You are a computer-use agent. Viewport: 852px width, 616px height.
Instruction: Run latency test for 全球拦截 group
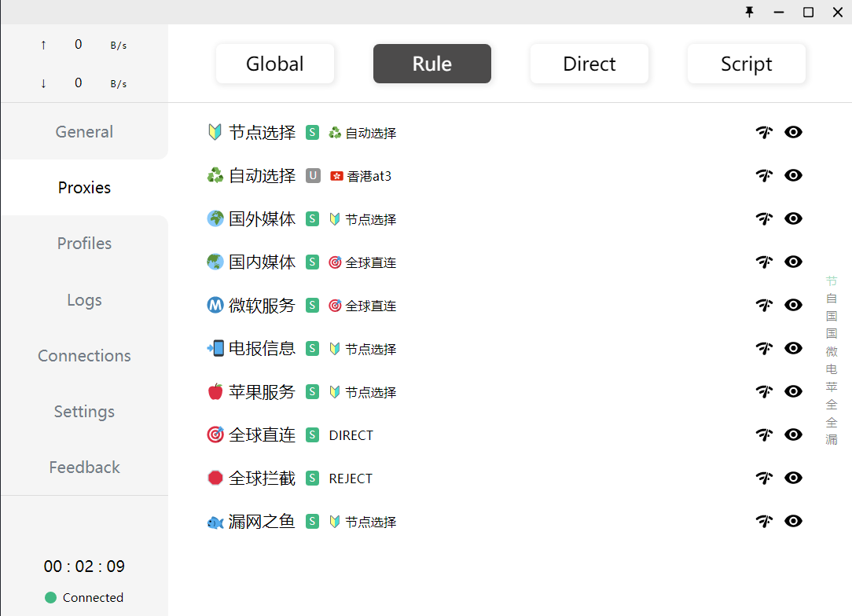764,478
